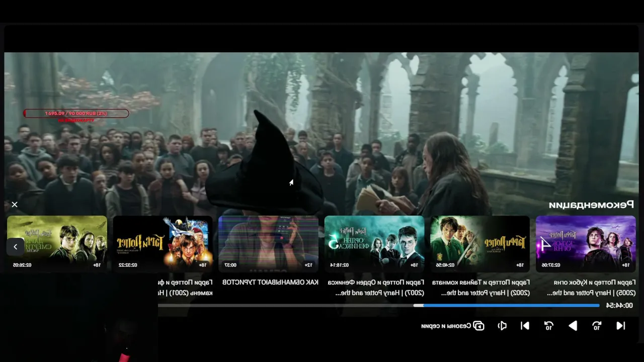644x362 pixels.
Task: Select the 'КАК ОБМАНЫВАЮТ ТУРИСТОВ' title
Action: tap(271, 282)
